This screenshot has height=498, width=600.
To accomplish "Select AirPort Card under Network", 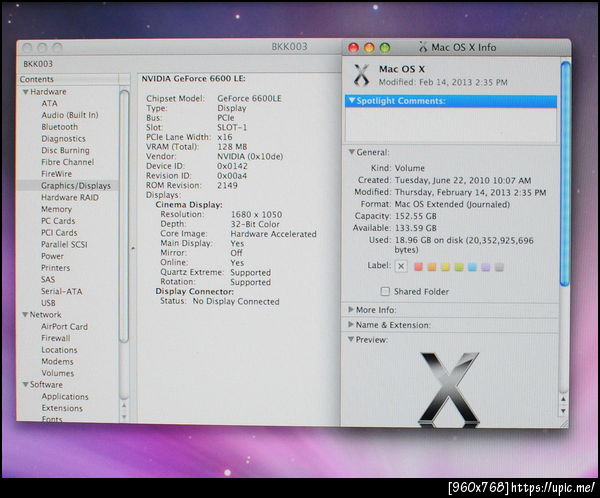I will point(64,327).
